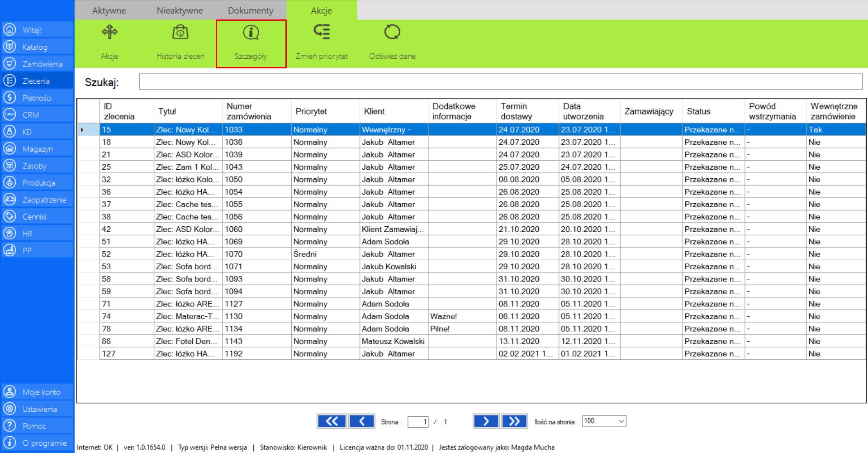Open the Ilość na stronie dropdown
The width and height of the screenshot is (868, 453).
[604, 421]
